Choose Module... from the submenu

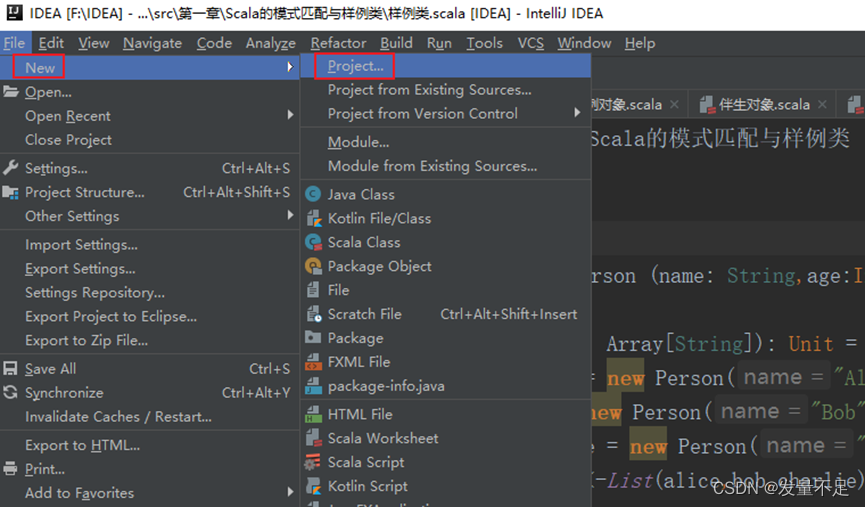point(446,142)
